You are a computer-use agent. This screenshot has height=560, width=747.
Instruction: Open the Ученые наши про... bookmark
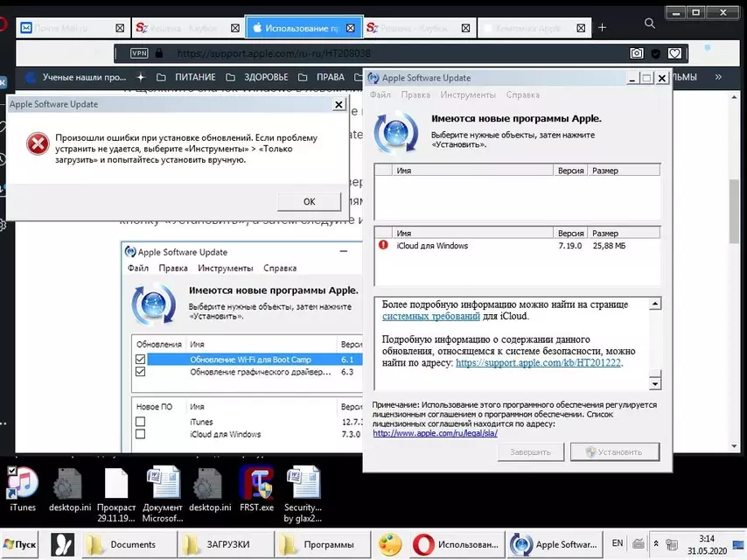[76, 77]
